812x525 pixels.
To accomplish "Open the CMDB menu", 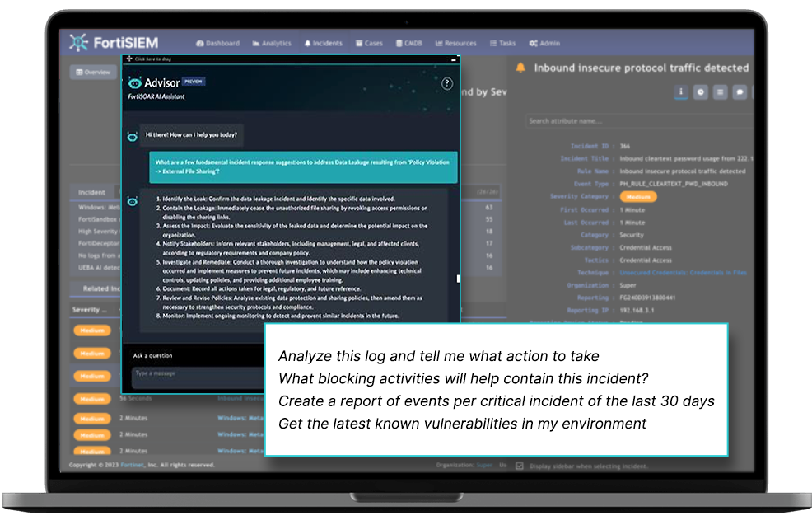I will pyautogui.click(x=409, y=43).
